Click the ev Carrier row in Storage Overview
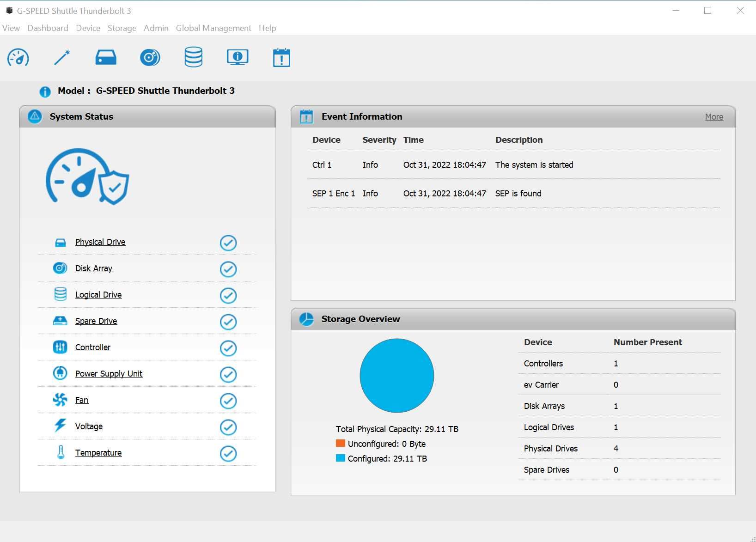Screen dimensions: 756x542 pyautogui.click(x=619, y=385)
